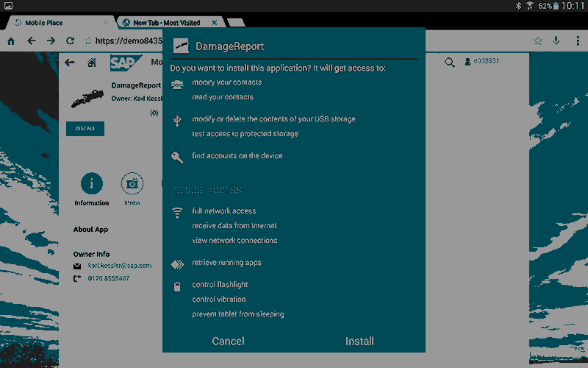Open the user account d332831
Viewport: 588px width, 368px height.
click(482, 61)
